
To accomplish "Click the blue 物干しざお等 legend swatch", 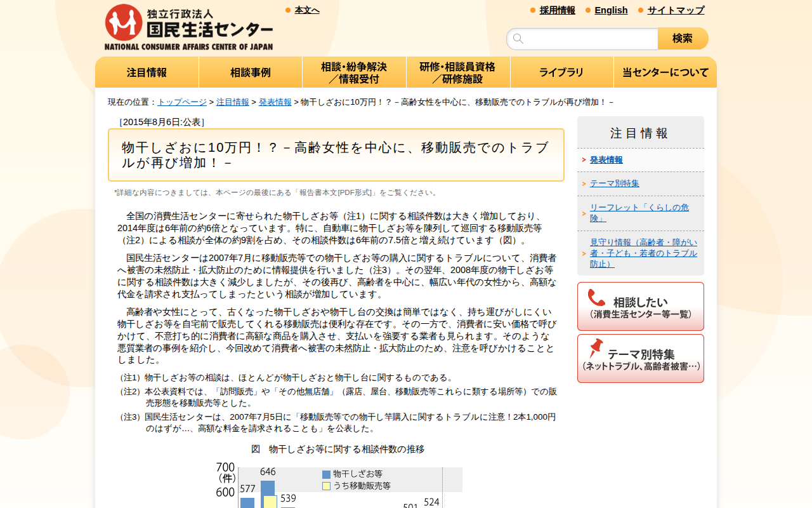I will (x=326, y=474).
